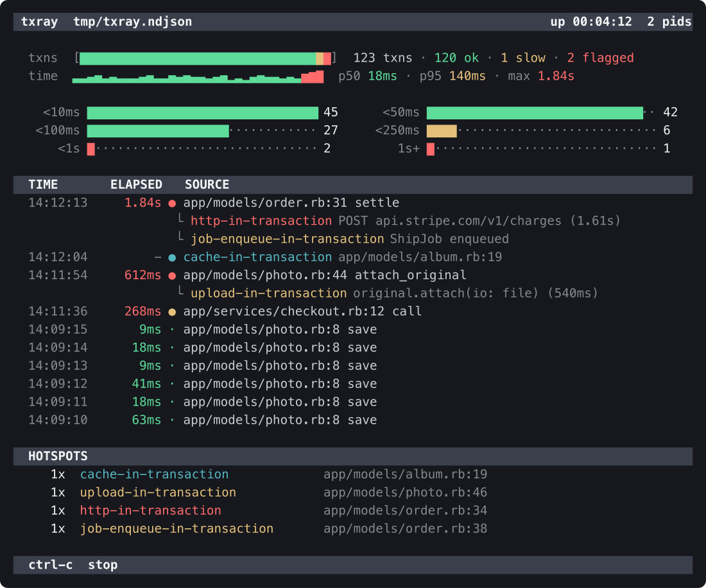Select the 41ms photo.rb:8 save row
706x588 pixels.
tap(353, 384)
